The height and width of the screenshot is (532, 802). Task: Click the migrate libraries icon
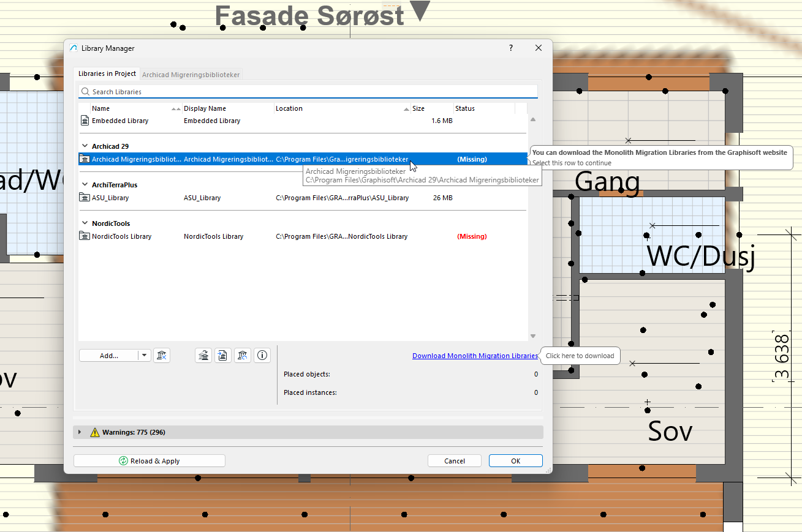point(204,356)
